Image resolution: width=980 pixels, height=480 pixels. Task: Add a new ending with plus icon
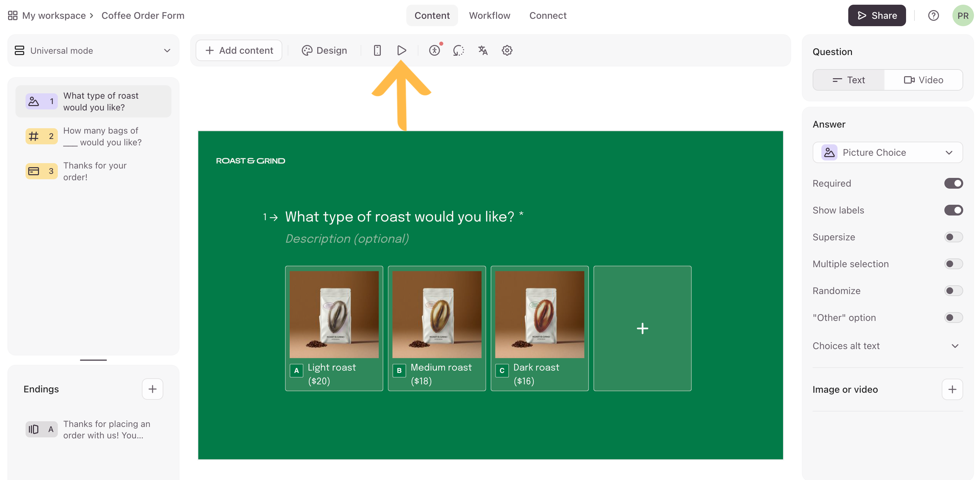[x=152, y=389]
